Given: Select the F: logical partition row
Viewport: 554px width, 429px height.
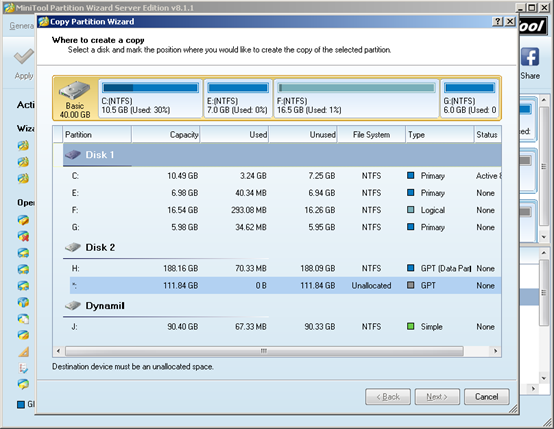Looking at the screenshot, I should tap(285, 210).
